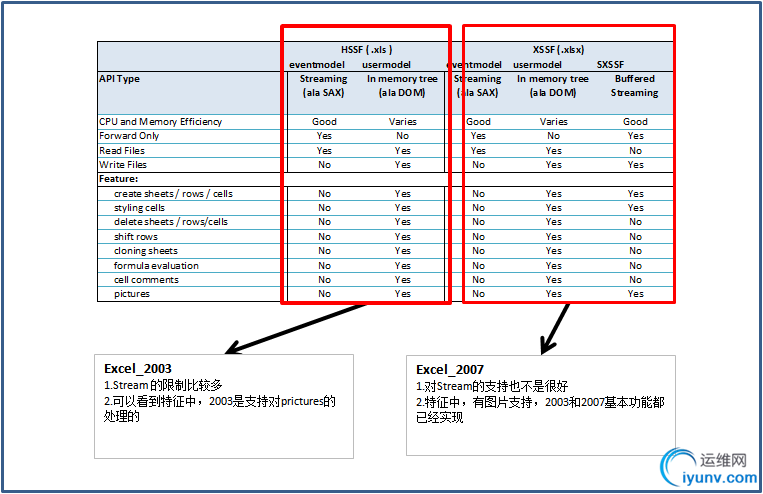Click the cell comments label
Screen dimensions: 763x494
pyautogui.click(x=146, y=280)
